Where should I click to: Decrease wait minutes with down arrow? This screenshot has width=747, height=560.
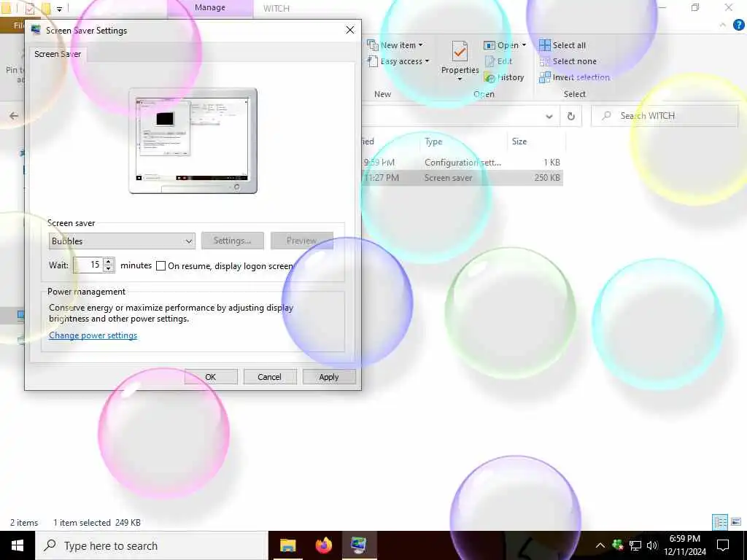[109, 268]
